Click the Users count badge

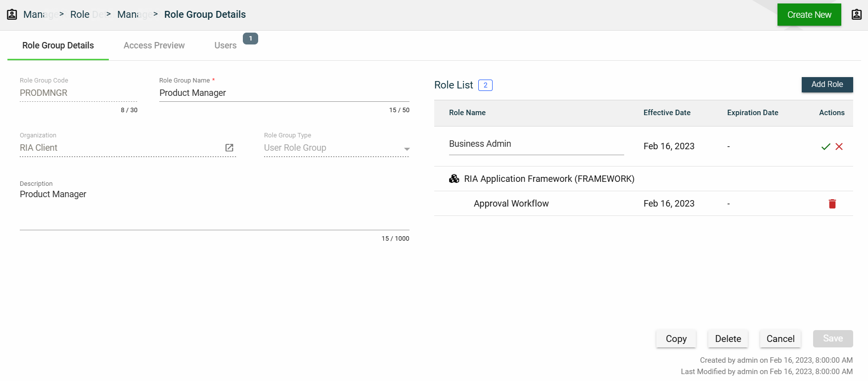point(250,39)
